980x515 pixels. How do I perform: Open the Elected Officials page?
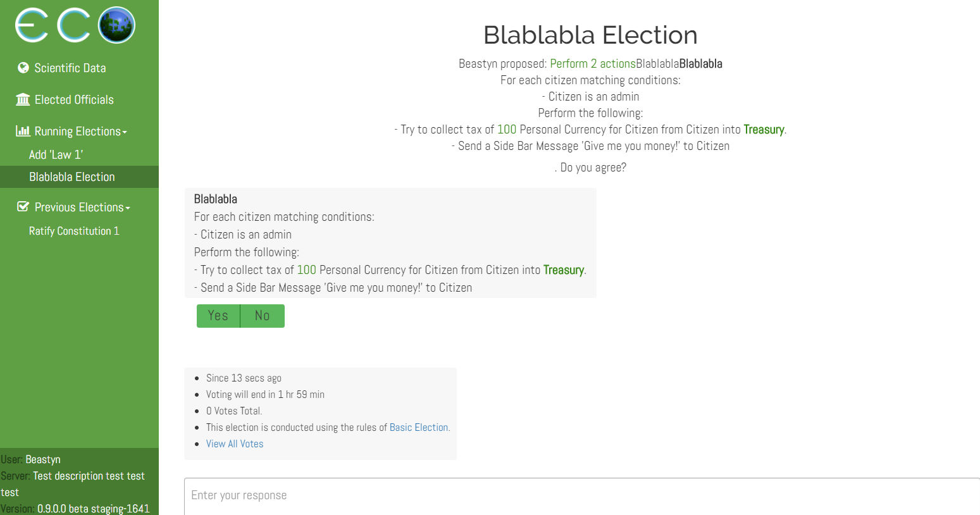tap(74, 99)
